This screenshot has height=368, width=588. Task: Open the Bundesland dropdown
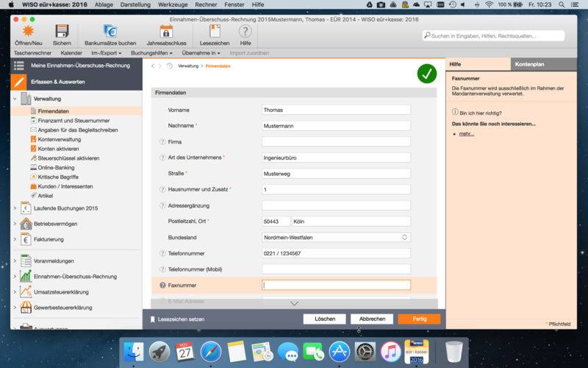pyautogui.click(x=336, y=237)
